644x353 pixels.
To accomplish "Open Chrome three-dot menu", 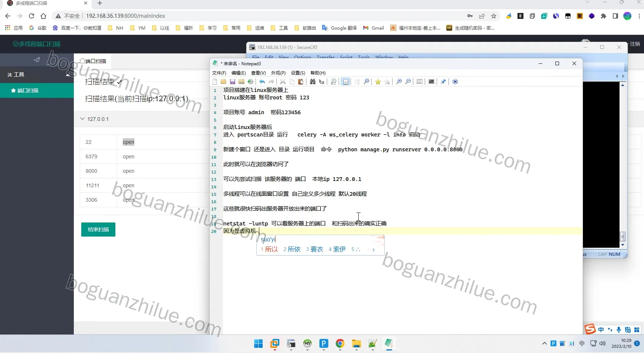I will [639, 16].
